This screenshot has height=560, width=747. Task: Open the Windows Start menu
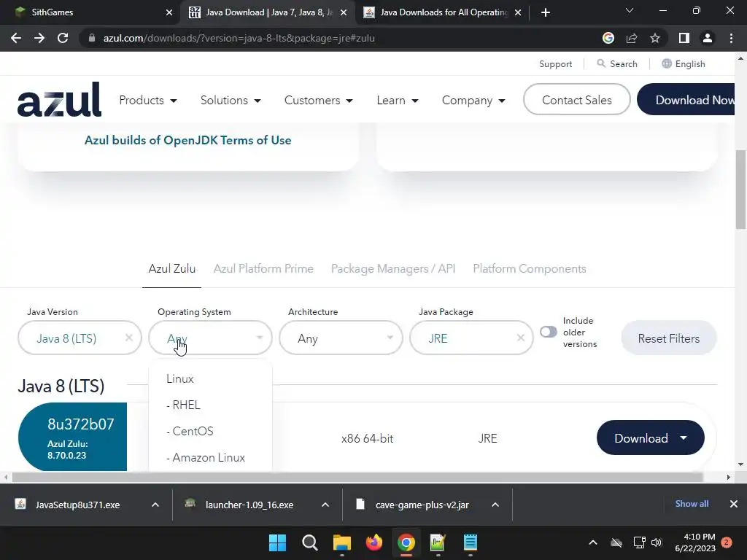(x=277, y=542)
